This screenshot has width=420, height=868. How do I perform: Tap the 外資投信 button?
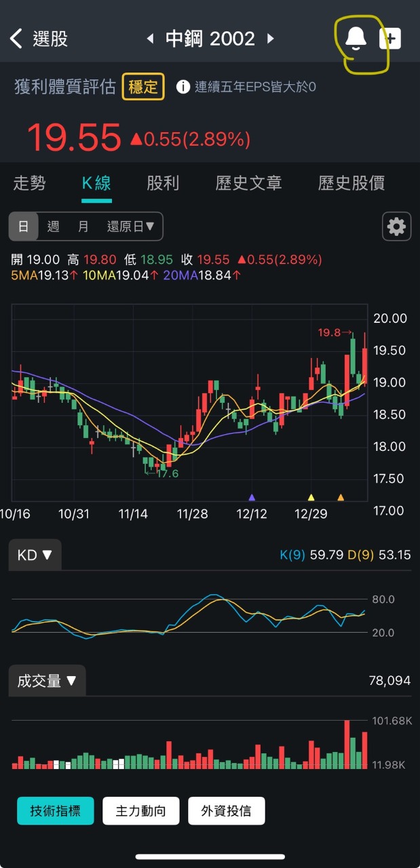click(x=226, y=810)
